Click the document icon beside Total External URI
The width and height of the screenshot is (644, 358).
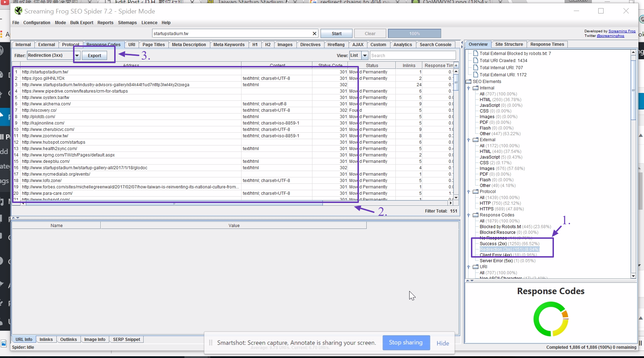(x=476, y=75)
